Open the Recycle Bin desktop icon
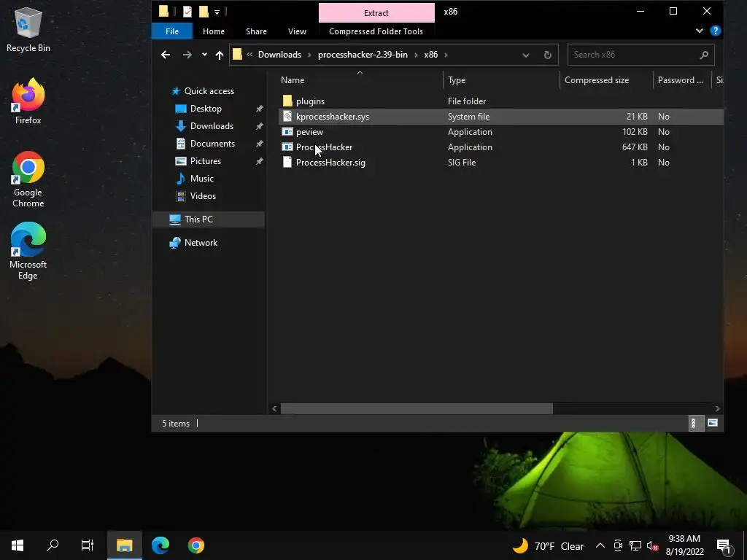Viewport: 747px width, 560px height. tap(28, 29)
